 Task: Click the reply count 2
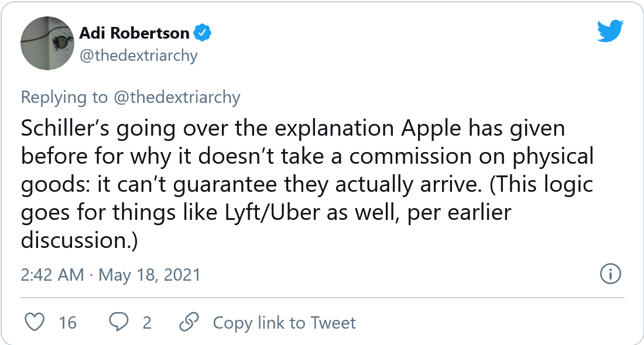(x=147, y=322)
